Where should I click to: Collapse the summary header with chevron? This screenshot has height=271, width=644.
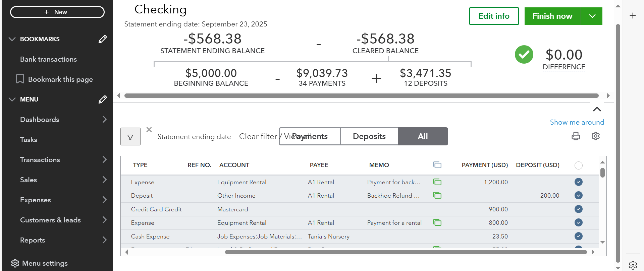(597, 109)
